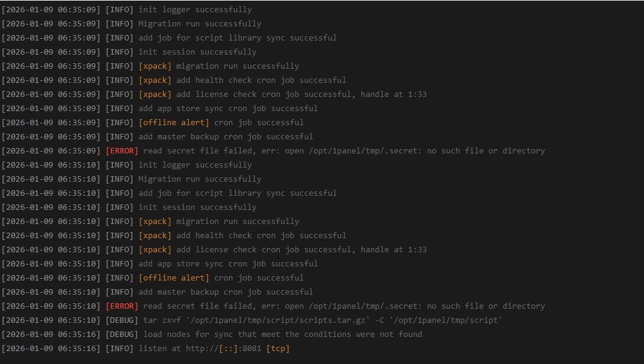The height and width of the screenshot is (364, 644).
Task: Click the orange [tcp] tag on last line
Action: tap(278, 349)
